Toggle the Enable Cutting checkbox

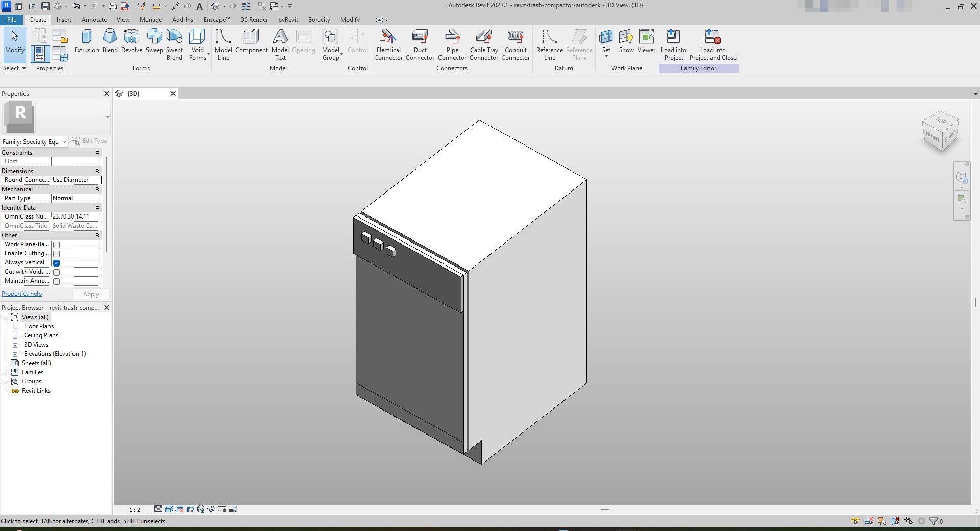(57, 254)
